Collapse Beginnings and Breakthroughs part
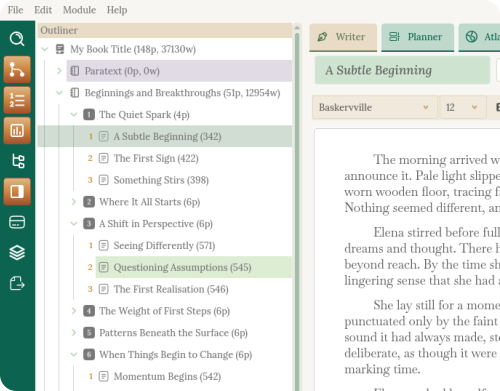 tap(59, 93)
